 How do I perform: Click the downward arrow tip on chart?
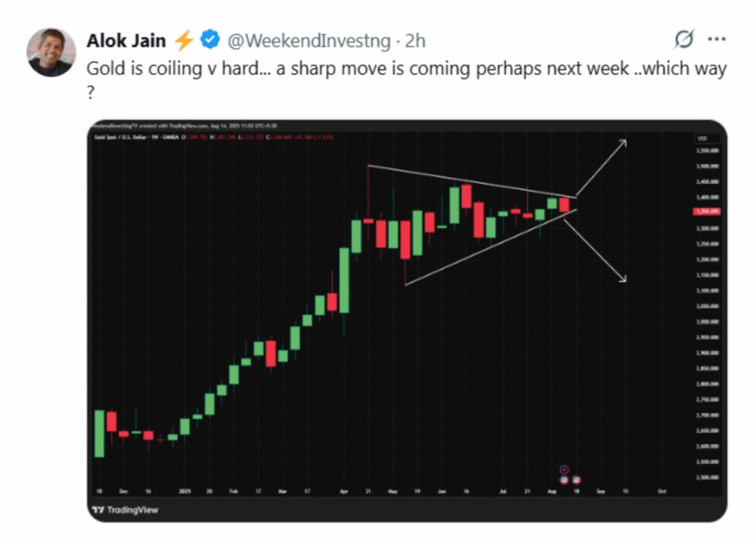[624, 279]
